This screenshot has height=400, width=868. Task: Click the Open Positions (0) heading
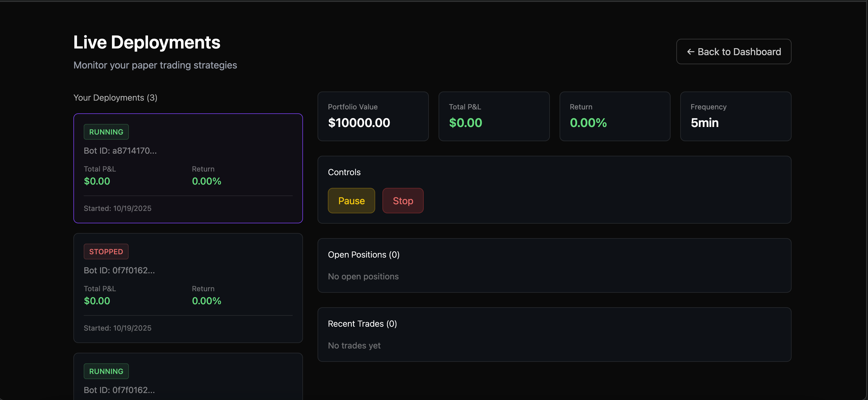click(364, 255)
